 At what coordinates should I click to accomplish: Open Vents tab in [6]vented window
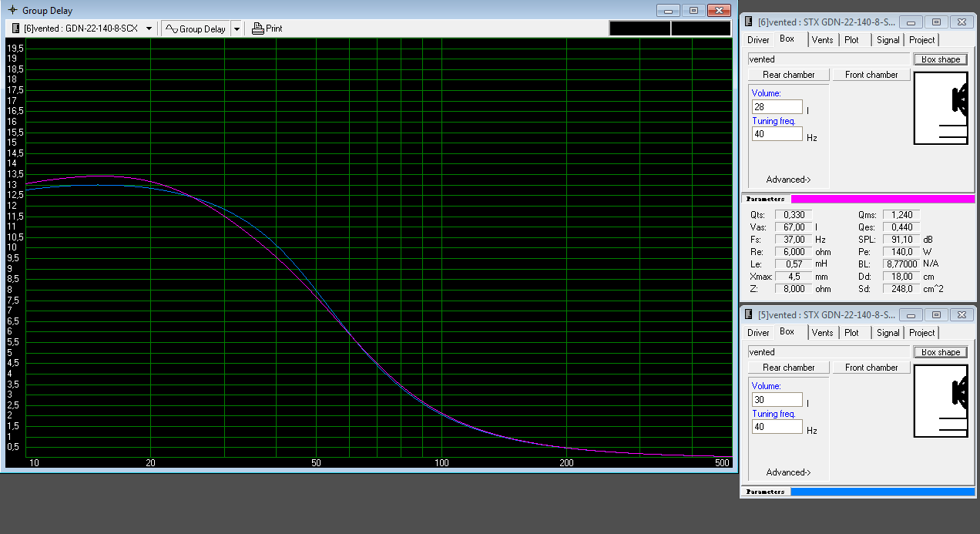(x=822, y=40)
